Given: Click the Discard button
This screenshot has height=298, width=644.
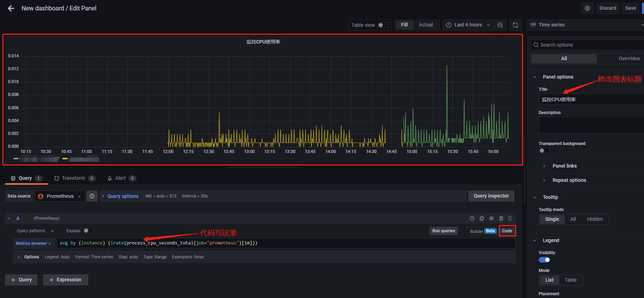Looking at the screenshot, I should [608, 8].
